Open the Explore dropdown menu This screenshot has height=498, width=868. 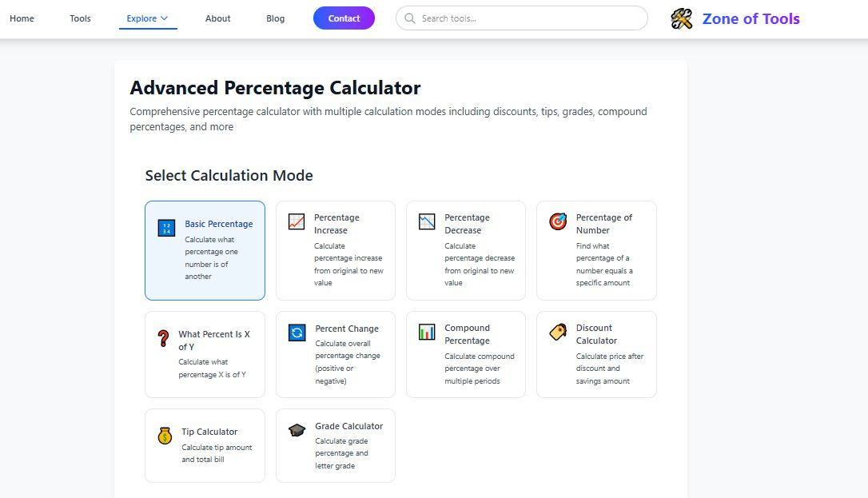[147, 18]
